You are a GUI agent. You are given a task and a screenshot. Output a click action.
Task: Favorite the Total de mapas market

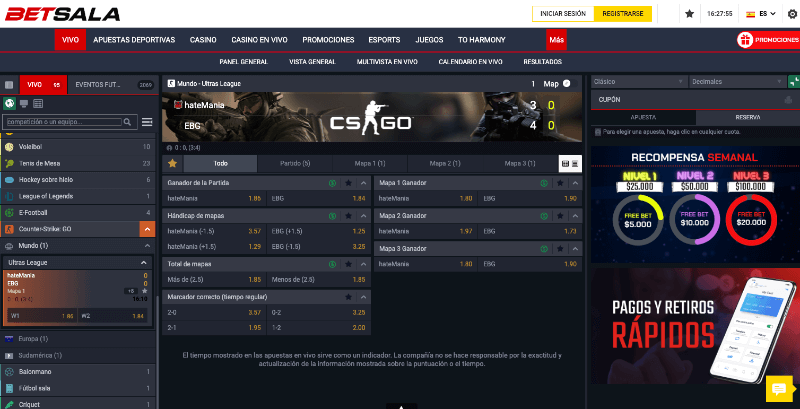pyautogui.click(x=347, y=262)
